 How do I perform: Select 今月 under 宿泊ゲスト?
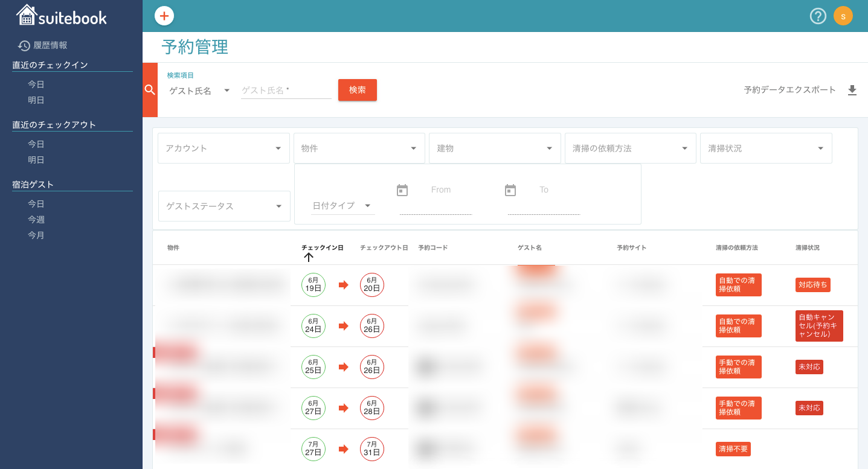[x=36, y=235]
